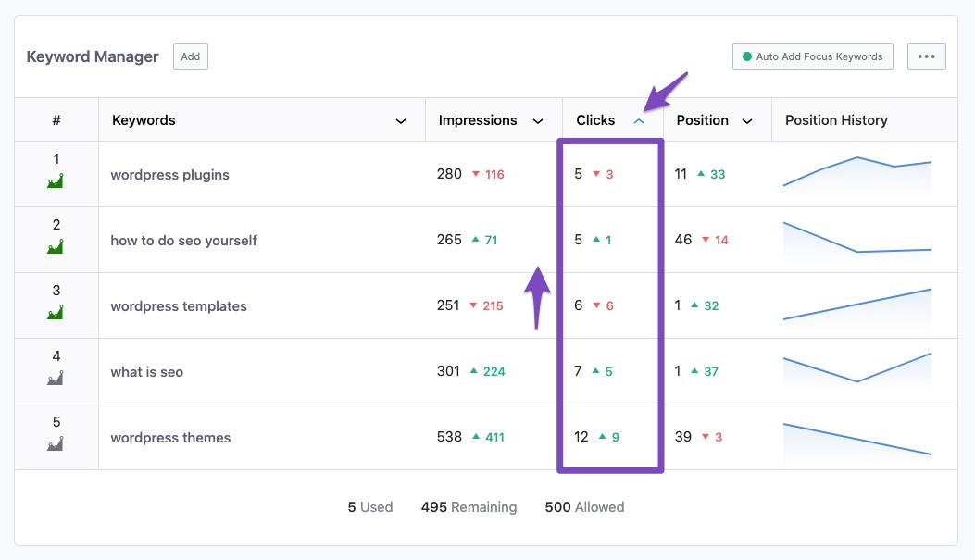Sort by Impressions using its chevron
Image resolution: width=975 pixels, height=560 pixels.
(538, 121)
